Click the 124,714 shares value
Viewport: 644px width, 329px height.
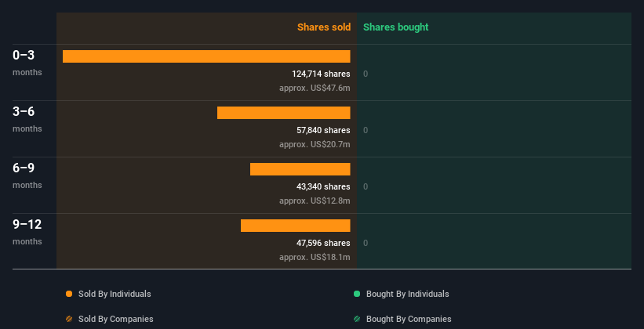[321, 74]
